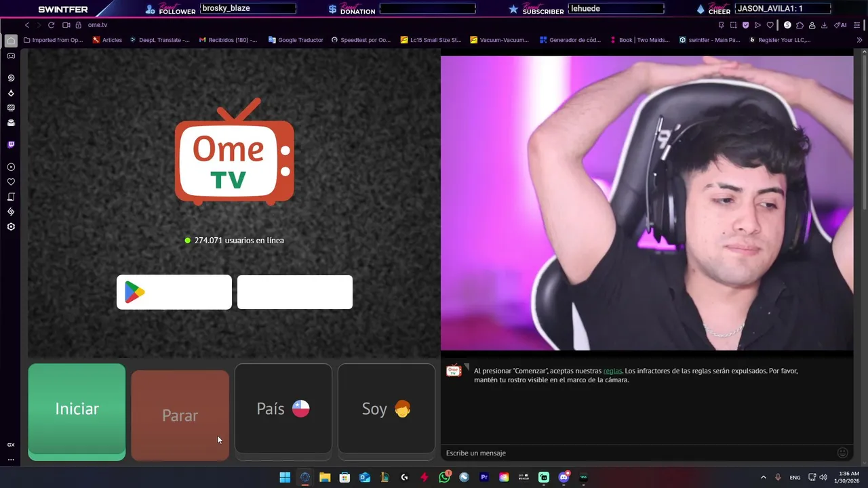Image resolution: width=868 pixels, height=488 pixels.
Task: Open the Book | Two Maids... bookmark
Action: coord(639,40)
